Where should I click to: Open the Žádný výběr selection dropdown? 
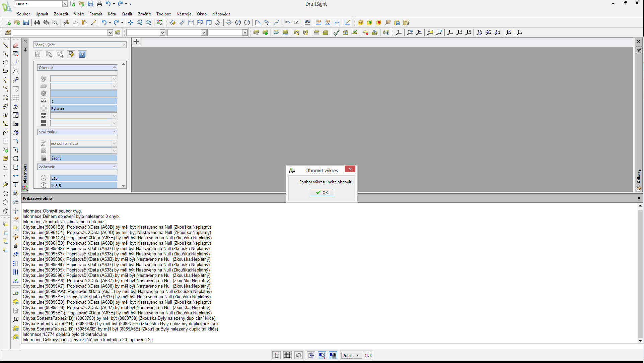124,45
